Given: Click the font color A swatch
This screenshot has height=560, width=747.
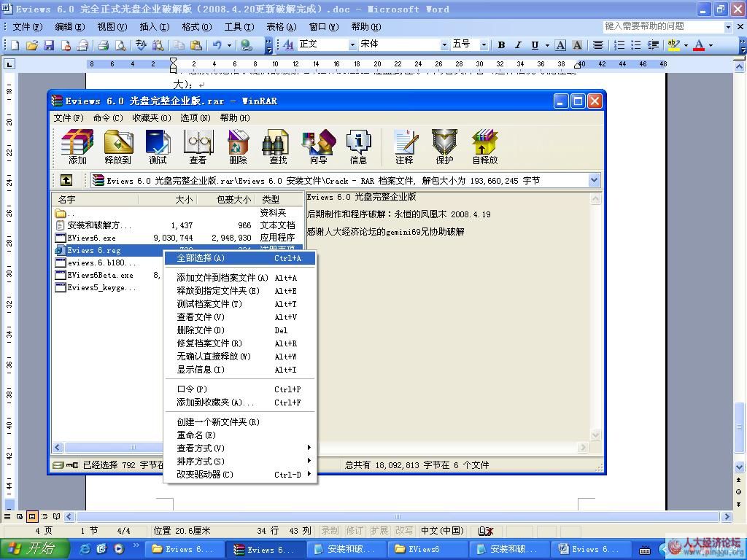Looking at the screenshot, I should point(699,45).
